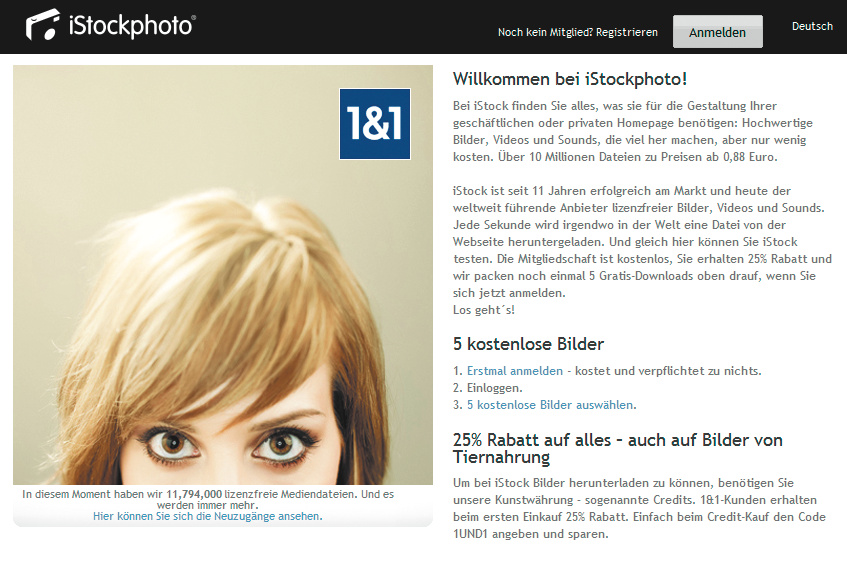Click the 11,794,000 media count text

194,494
